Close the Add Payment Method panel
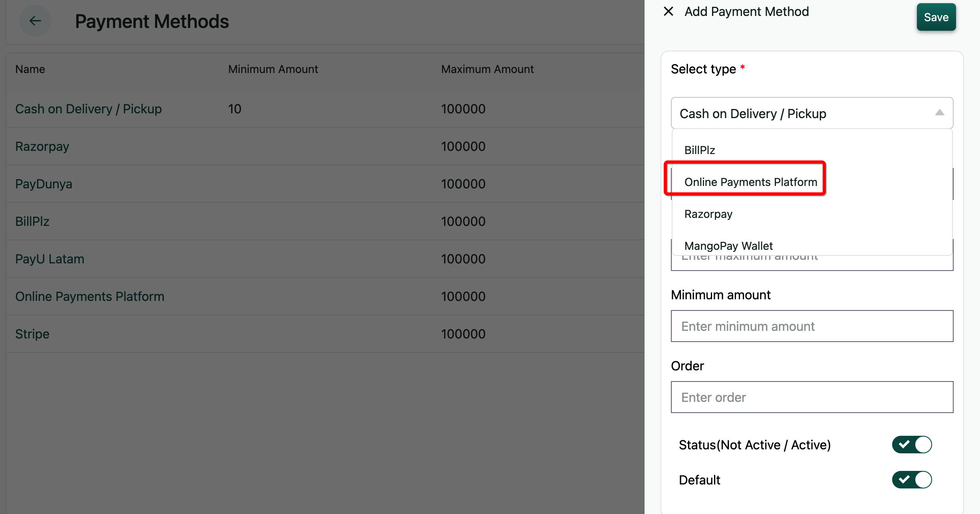This screenshot has width=980, height=514. tap(668, 11)
